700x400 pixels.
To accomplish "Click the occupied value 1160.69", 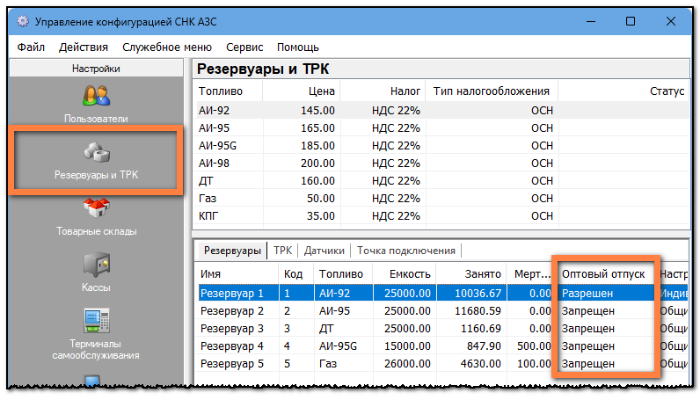I will (481, 329).
